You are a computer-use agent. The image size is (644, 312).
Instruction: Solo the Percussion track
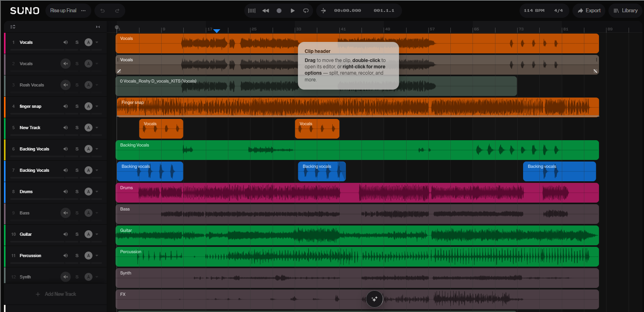pos(77,256)
